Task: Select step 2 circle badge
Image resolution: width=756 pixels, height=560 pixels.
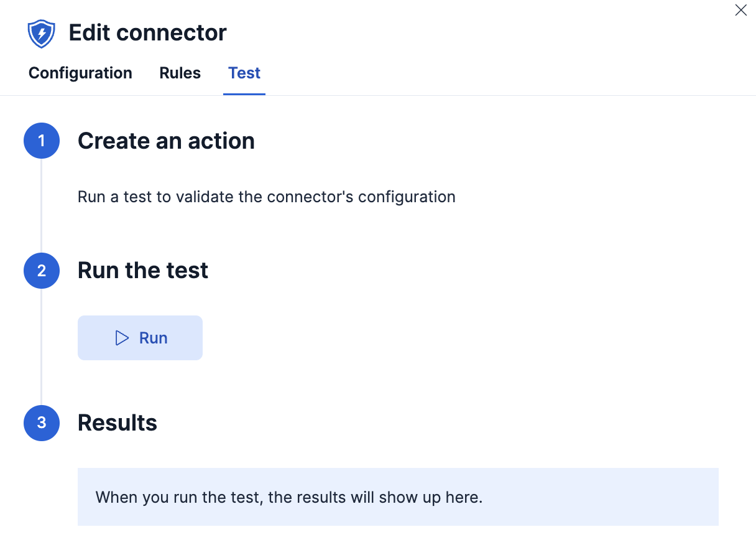Action: 41,271
